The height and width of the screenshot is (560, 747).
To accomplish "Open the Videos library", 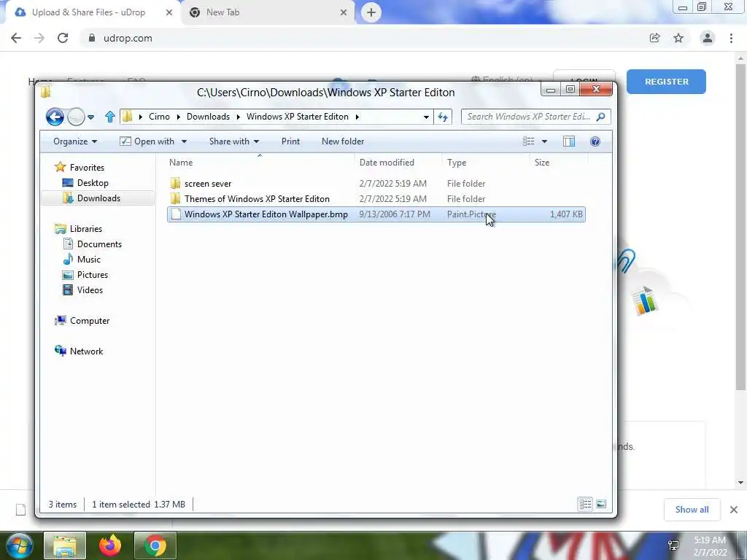I will [82, 290].
